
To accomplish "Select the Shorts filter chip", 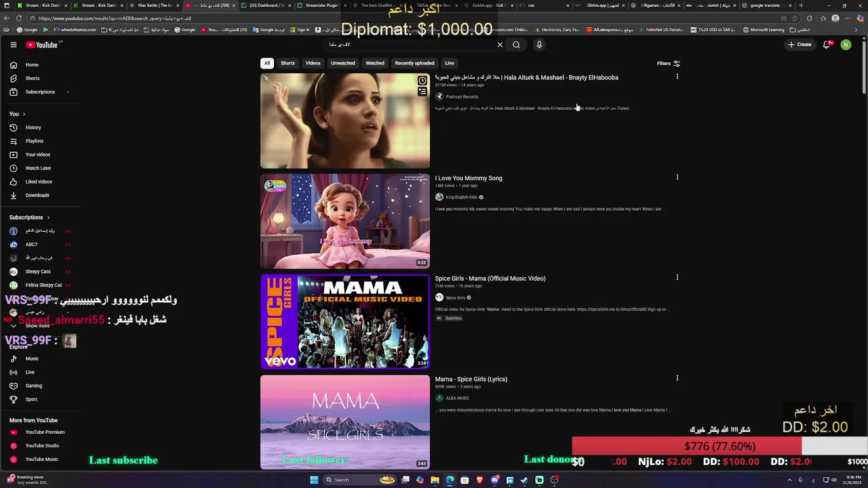I will (x=288, y=63).
